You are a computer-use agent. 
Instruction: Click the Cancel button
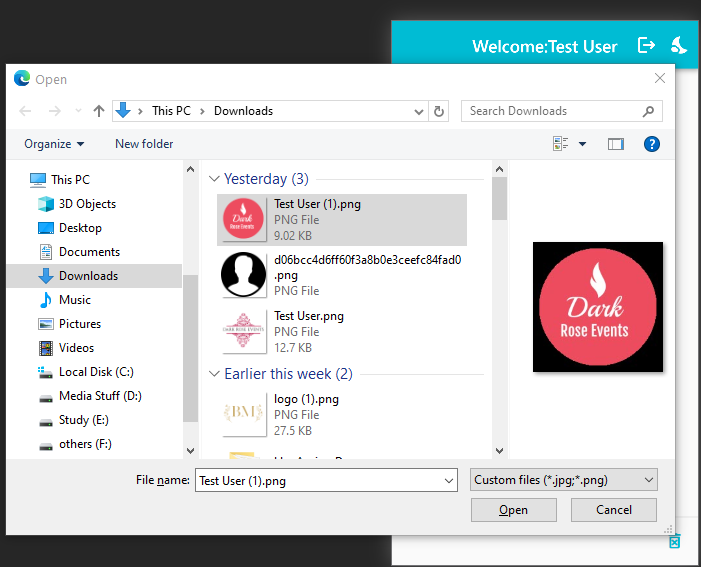[614, 510]
